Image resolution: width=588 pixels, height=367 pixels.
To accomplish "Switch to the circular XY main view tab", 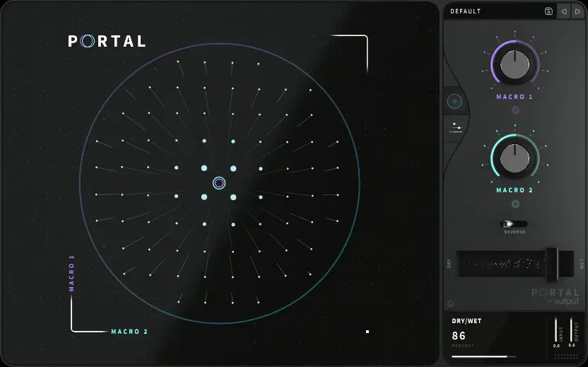I will (454, 101).
